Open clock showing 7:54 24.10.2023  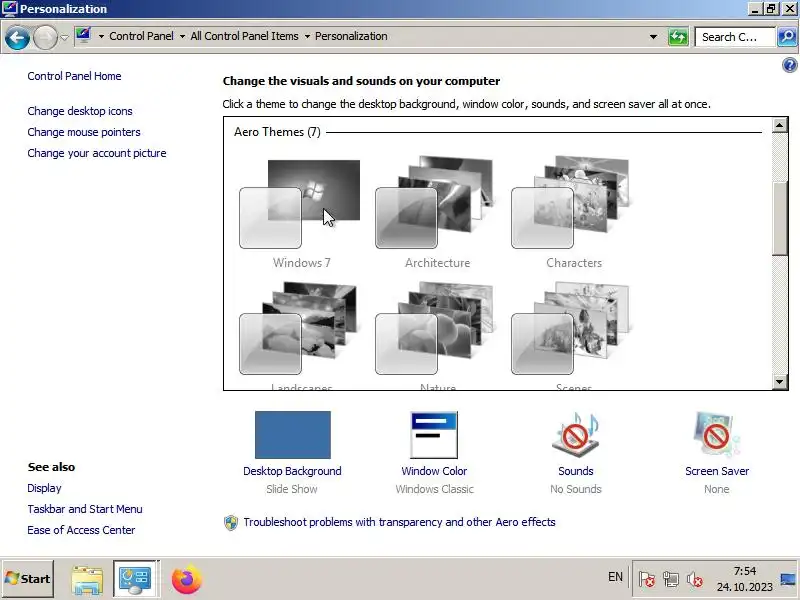pyautogui.click(x=744, y=579)
